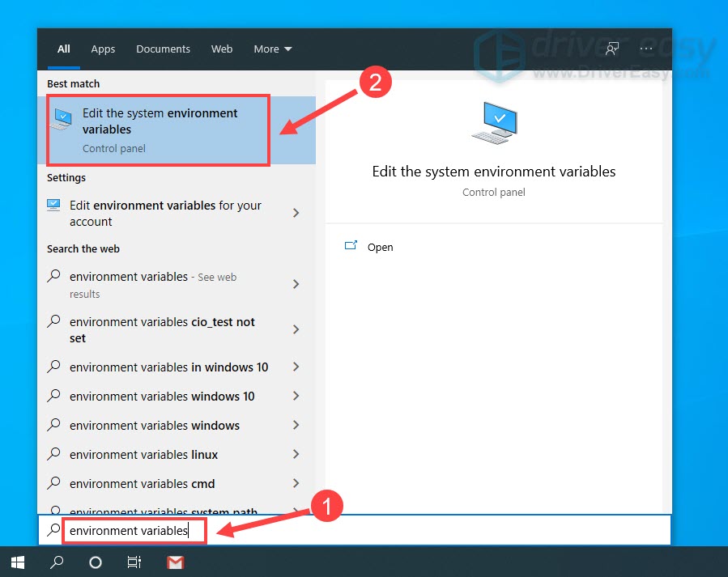
Task: Expand arrow for 'environment variables linux'
Action: pyautogui.click(x=296, y=454)
